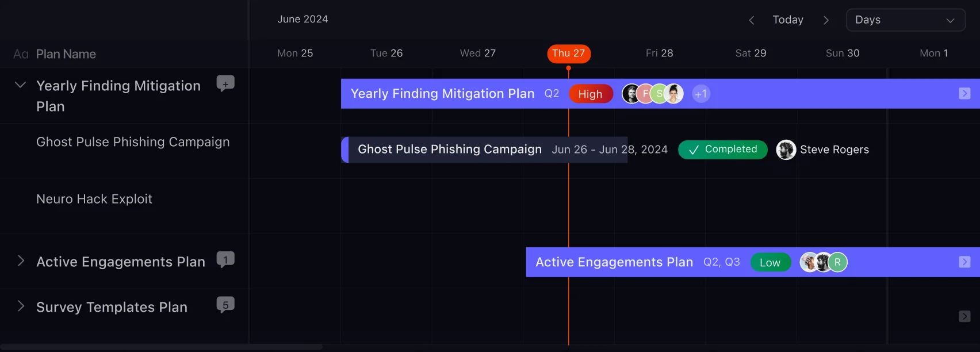Screen dimensions: 980x352
Task: Open Ghost Pulse Phishing Campaign timeline bar
Action: [484, 150]
